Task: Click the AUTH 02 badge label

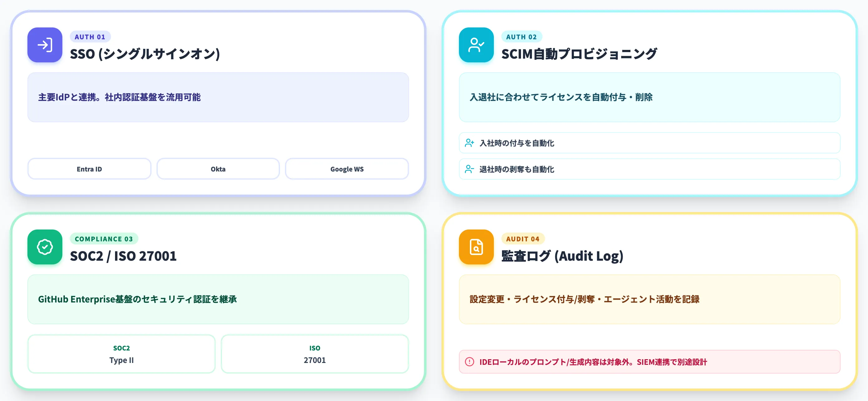Action: pyautogui.click(x=521, y=37)
